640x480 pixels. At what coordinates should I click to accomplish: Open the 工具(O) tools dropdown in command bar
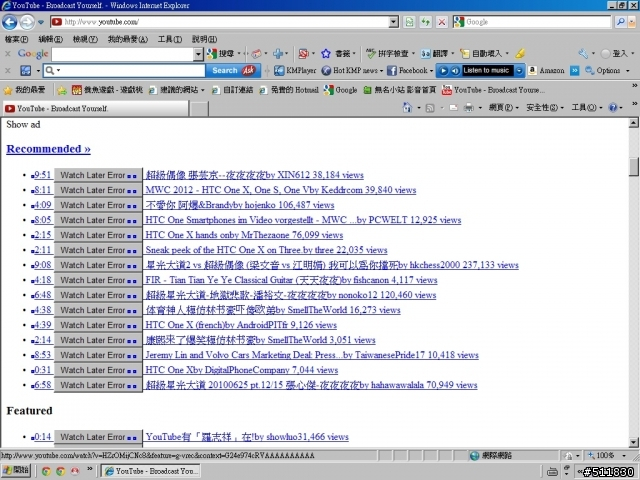click(586, 108)
